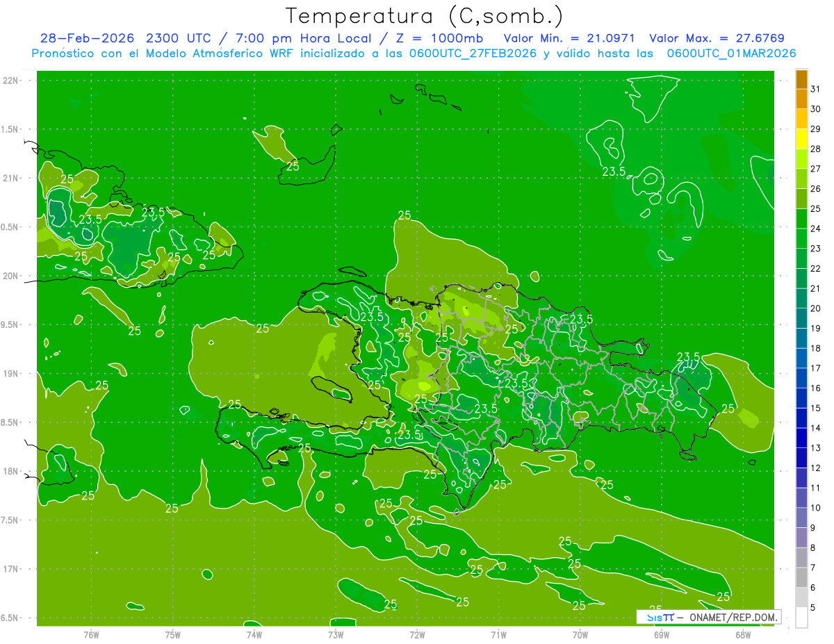Click the '74W' longitude axis label

click(x=254, y=634)
